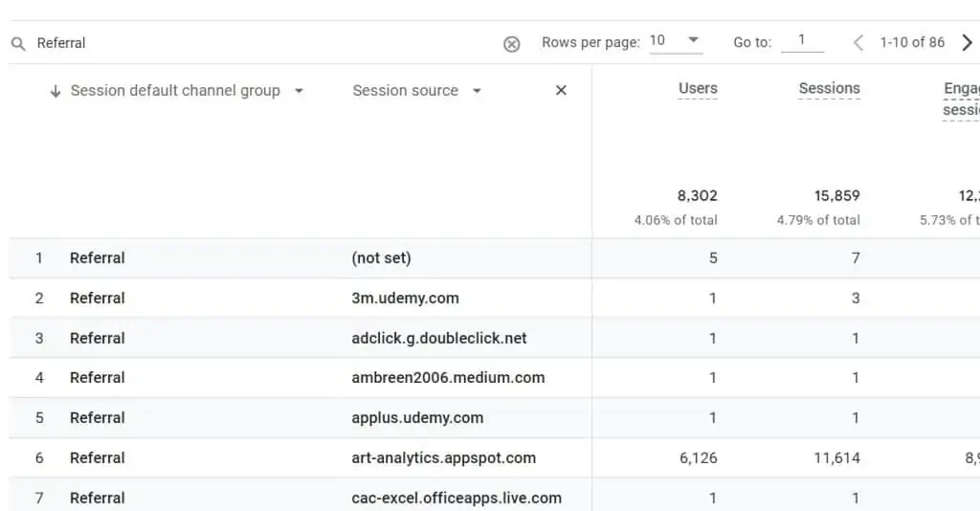The height and width of the screenshot is (511, 980).
Task: Click the sessions value 7 for (not set)
Action: (x=856, y=258)
